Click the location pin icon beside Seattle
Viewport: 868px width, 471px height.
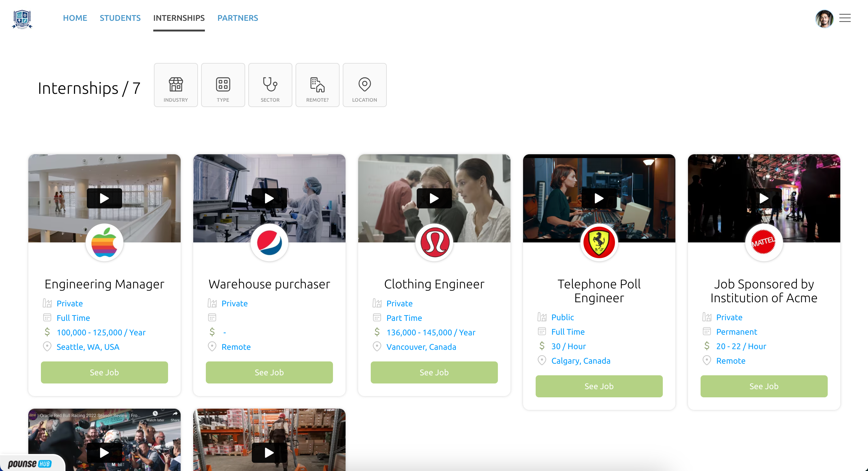tap(47, 346)
